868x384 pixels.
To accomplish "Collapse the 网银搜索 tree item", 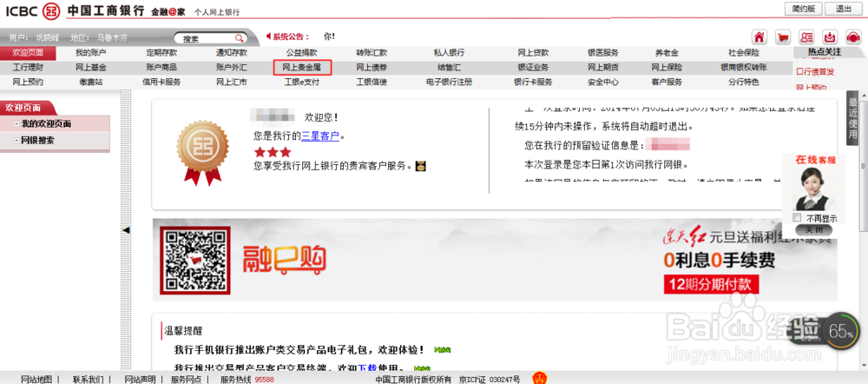I will point(16,141).
